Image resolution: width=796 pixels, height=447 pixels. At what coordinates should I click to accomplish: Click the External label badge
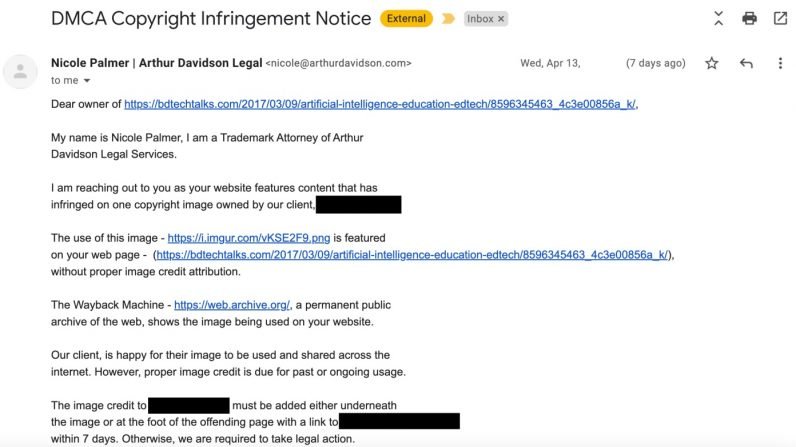pyautogui.click(x=407, y=19)
